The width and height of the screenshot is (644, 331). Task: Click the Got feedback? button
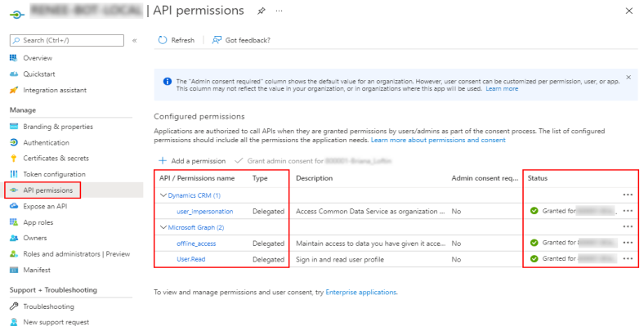tap(241, 40)
